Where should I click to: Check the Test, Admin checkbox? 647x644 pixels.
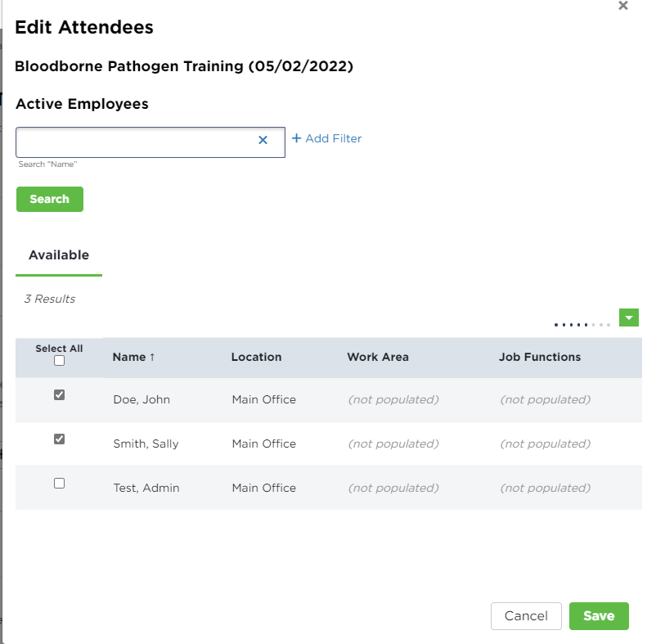(x=59, y=484)
